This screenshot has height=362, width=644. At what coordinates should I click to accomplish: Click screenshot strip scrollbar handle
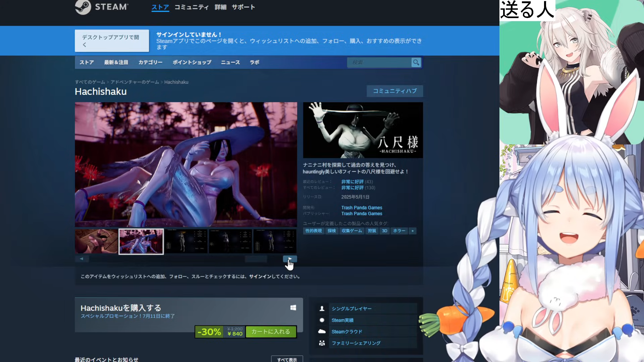(x=256, y=259)
